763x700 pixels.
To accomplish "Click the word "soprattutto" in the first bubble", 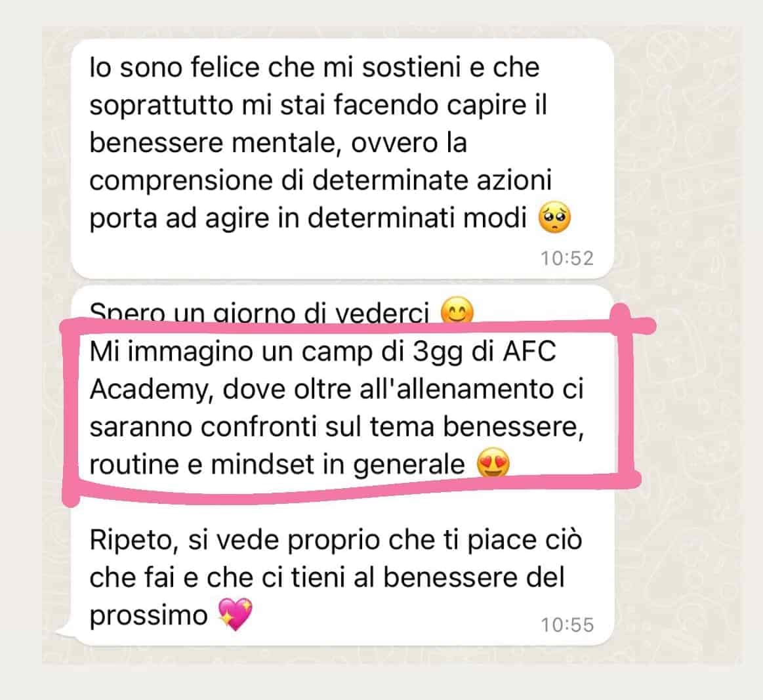I will 161,106.
